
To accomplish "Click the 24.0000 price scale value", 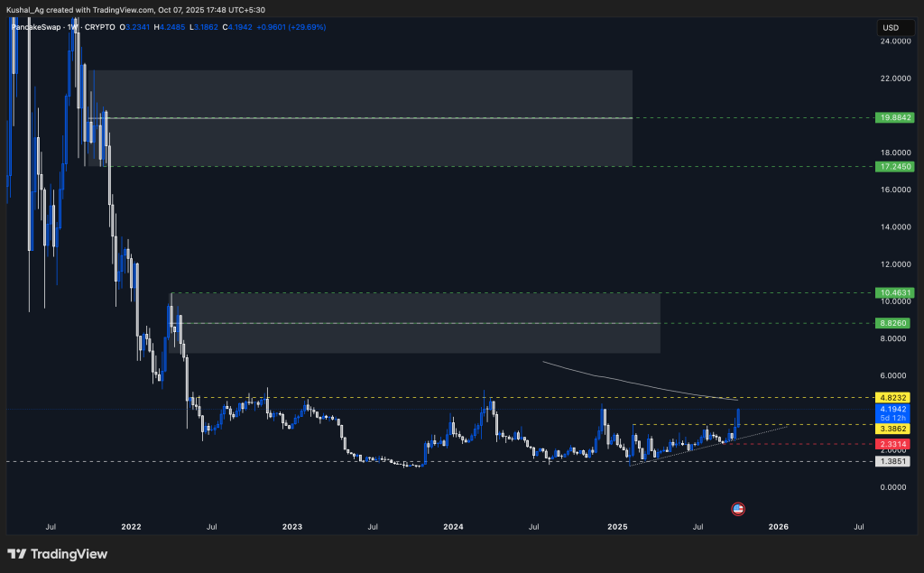I will click(x=895, y=42).
